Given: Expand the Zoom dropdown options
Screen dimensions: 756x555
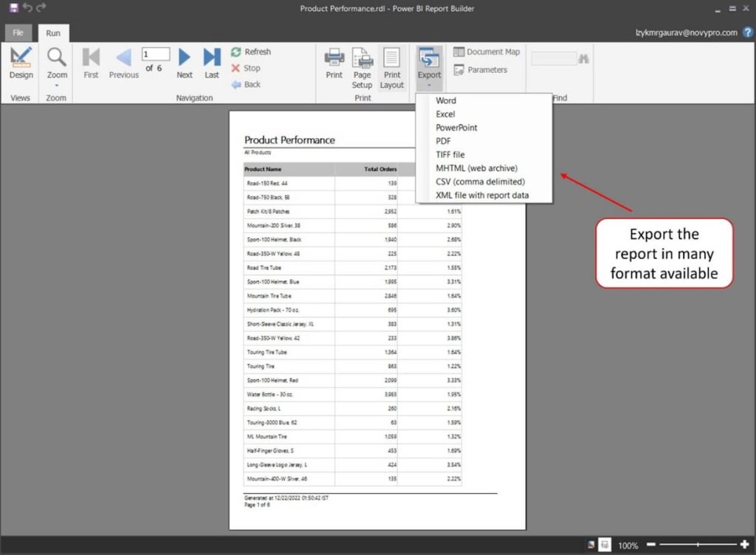Looking at the screenshot, I should point(56,83).
